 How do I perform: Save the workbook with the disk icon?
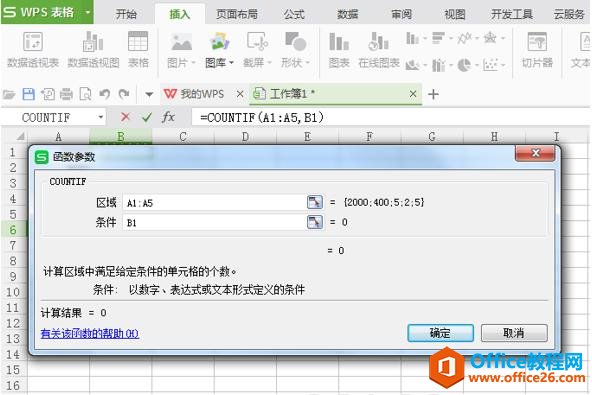[29, 94]
